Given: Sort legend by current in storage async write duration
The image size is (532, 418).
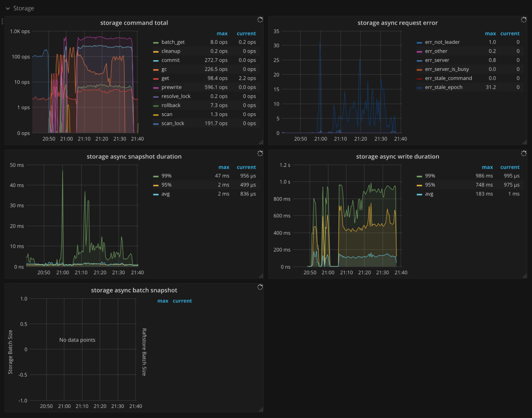Looking at the screenshot, I should 510,167.
